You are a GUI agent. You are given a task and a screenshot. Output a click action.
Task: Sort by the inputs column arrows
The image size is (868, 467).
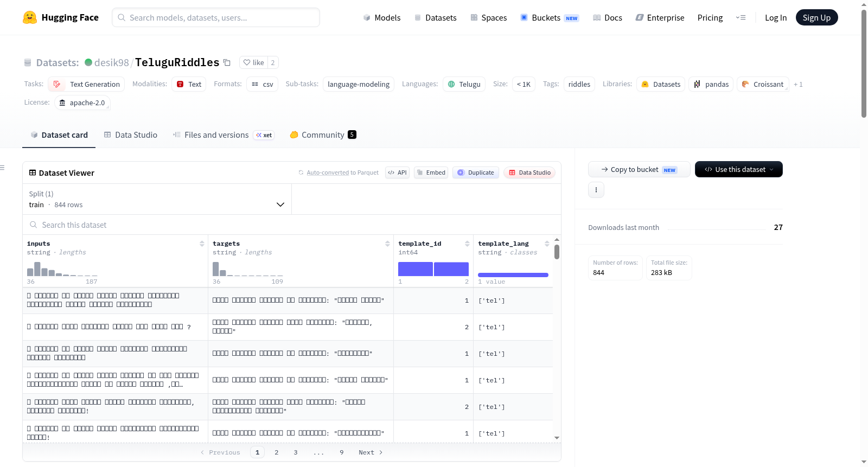pyautogui.click(x=202, y=244)
